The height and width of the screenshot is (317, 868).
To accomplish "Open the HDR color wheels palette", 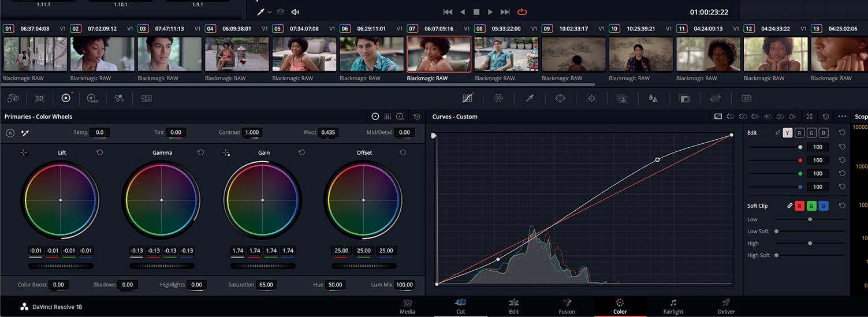I will point(92,98).
